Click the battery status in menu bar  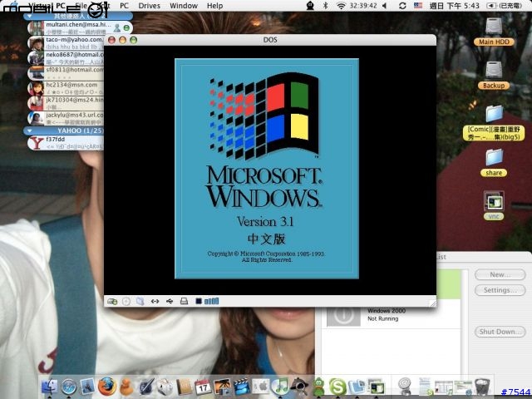click(x=504, y=6)
